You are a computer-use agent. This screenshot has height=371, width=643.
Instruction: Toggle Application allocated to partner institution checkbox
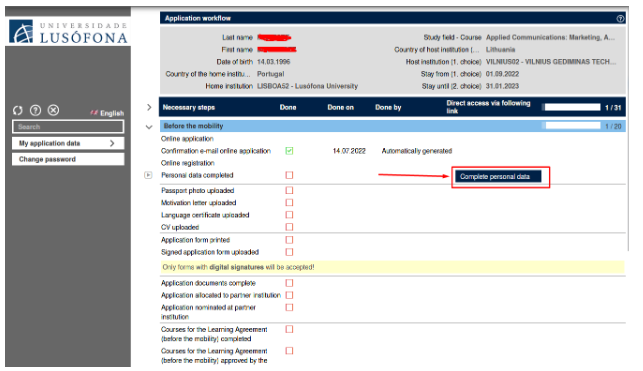pyautogui.click(x=289, y=295)
